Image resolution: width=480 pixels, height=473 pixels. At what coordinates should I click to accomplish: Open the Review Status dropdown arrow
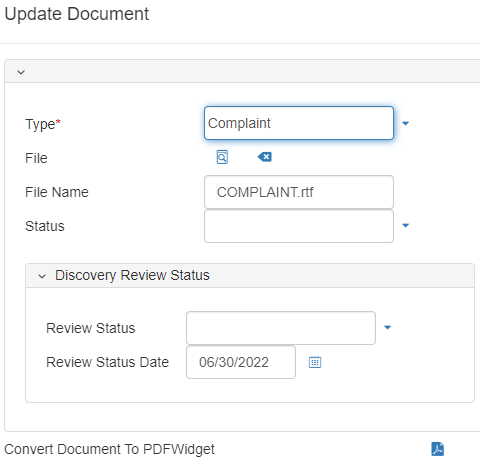pos(387,327)
